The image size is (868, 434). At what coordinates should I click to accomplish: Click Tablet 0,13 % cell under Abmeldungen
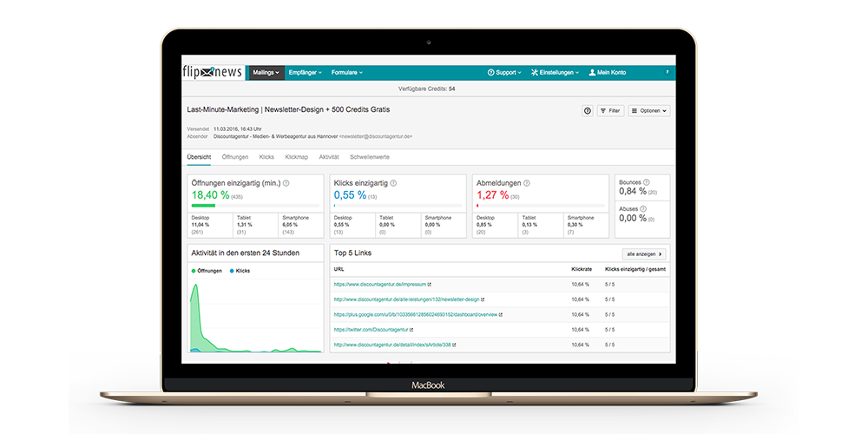pyautogui.click(x=540, y=225)
